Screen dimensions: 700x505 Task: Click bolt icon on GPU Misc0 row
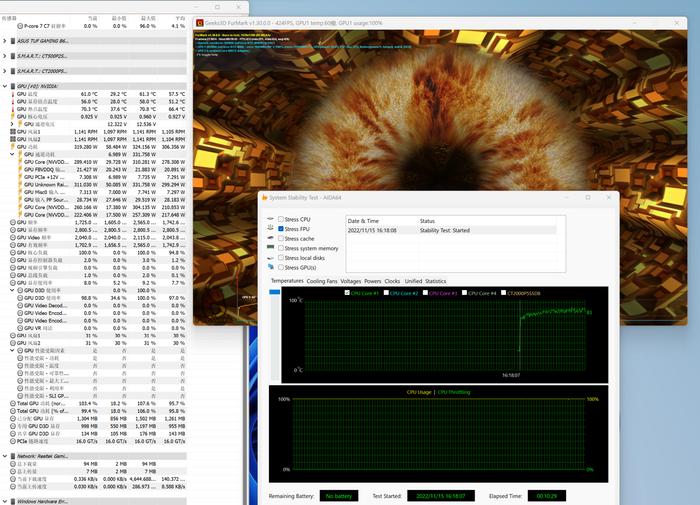(x=20, y=192)
